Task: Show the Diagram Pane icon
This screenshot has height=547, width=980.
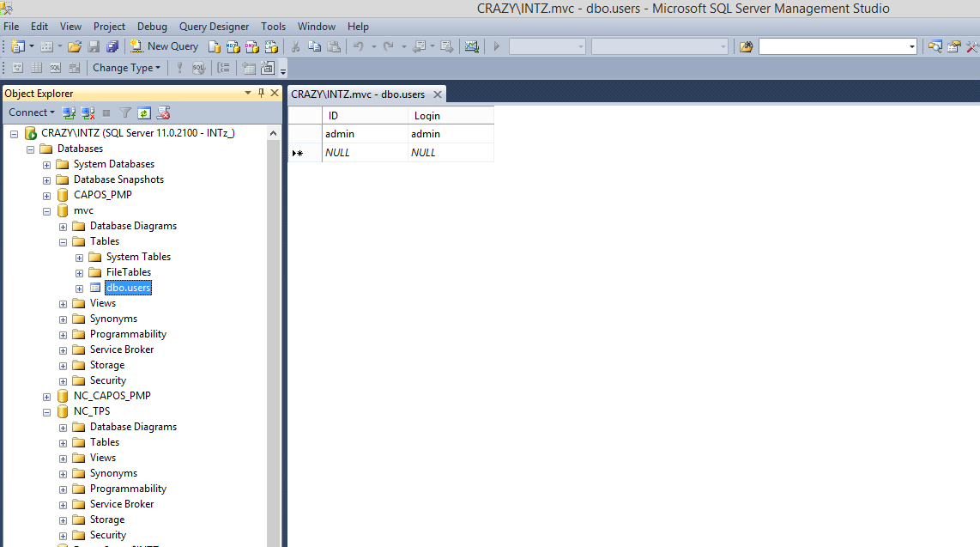Action: point(17,68)
